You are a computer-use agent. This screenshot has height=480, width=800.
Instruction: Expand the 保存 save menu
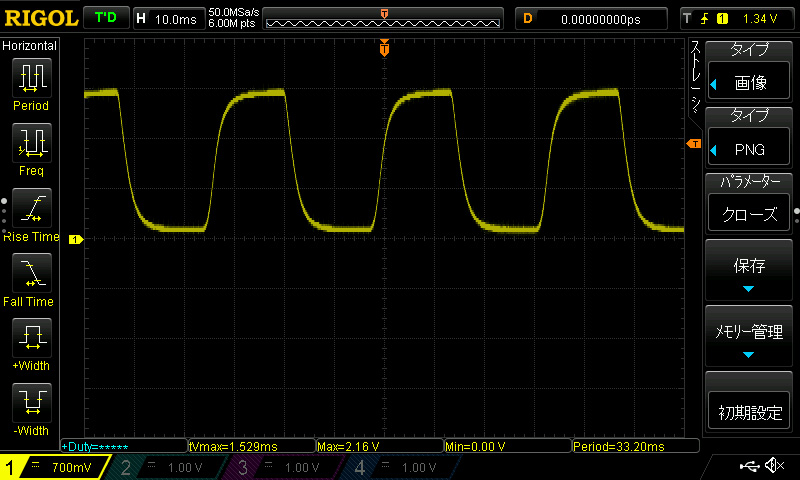pos(749,270)
